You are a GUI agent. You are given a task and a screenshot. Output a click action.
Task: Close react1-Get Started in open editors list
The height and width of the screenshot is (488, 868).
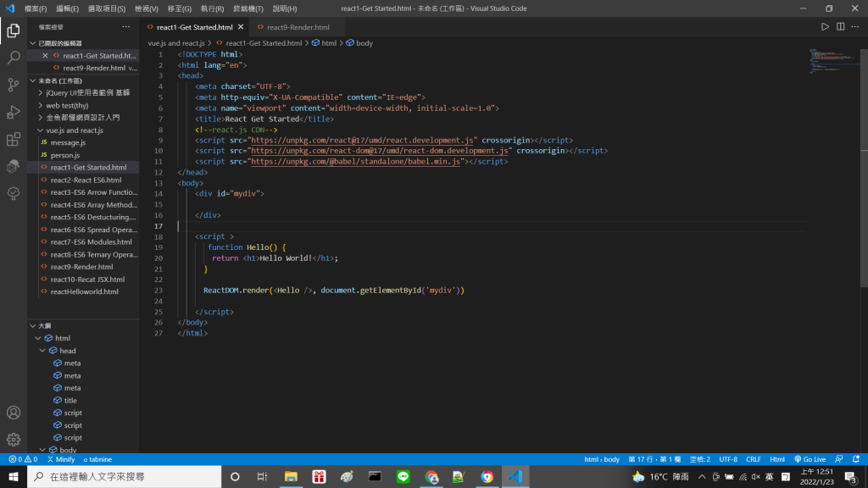pos(46,55)
